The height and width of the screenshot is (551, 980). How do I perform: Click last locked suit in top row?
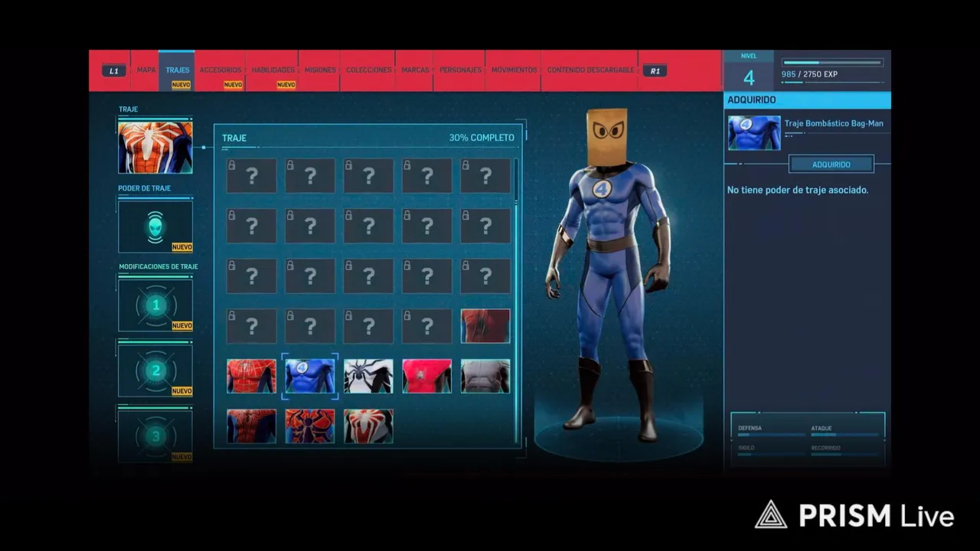tap(485, 176)
